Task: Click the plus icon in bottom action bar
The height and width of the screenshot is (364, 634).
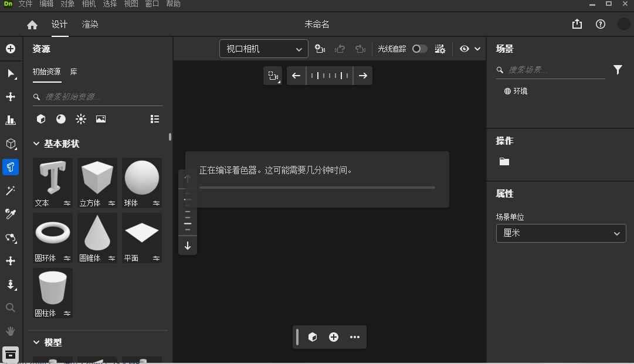Action: 334,337
